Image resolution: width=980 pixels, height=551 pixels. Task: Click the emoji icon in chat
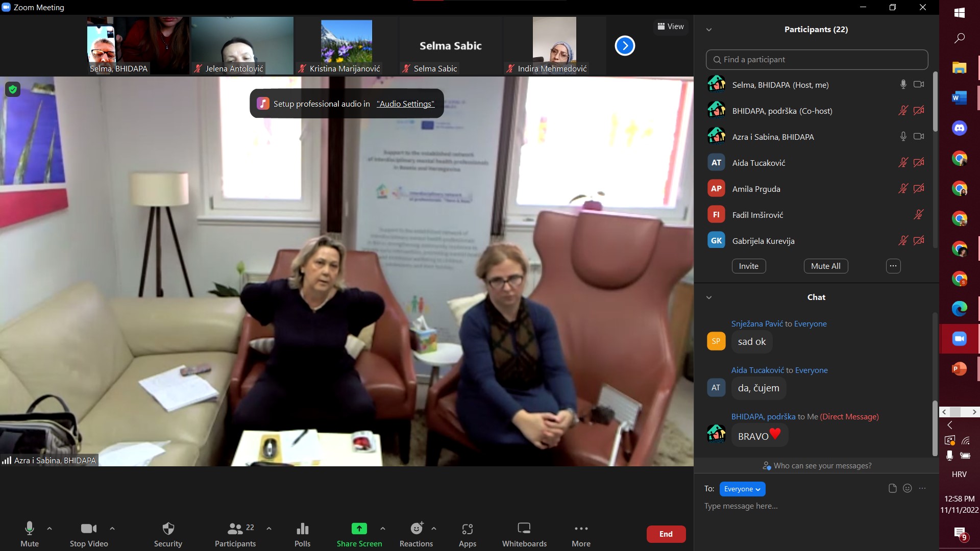907,488
